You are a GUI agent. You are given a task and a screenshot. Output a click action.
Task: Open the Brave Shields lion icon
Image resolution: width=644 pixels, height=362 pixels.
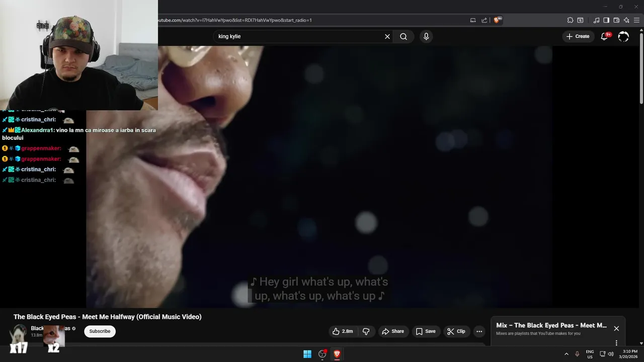pyautogui.click(x=497, y=20)
